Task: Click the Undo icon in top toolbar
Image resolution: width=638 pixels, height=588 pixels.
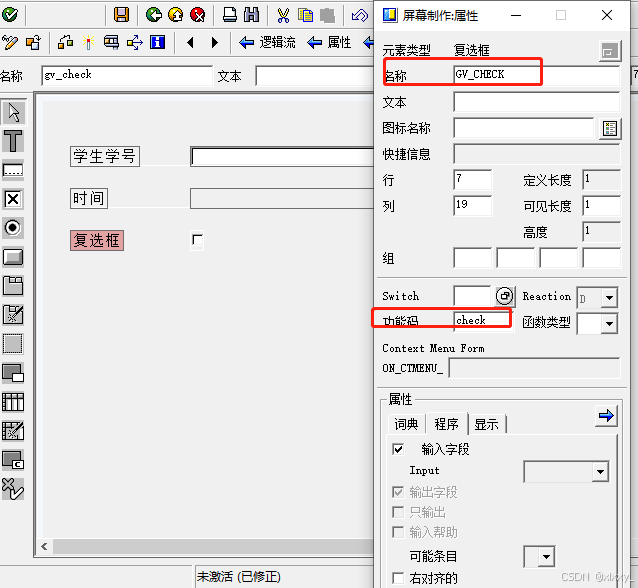Action: 360,15
